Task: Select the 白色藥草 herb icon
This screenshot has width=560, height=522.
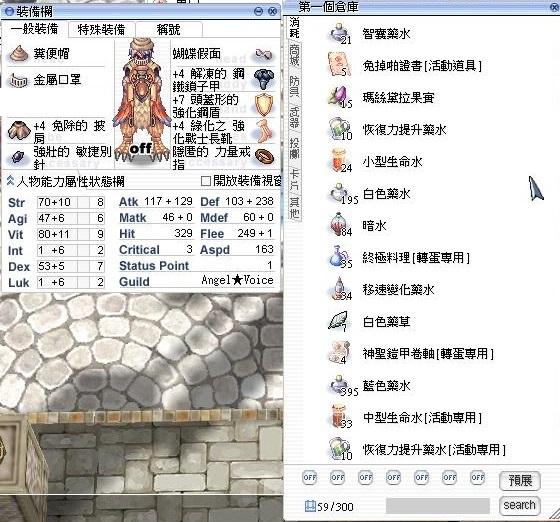Action: (339, 321)
